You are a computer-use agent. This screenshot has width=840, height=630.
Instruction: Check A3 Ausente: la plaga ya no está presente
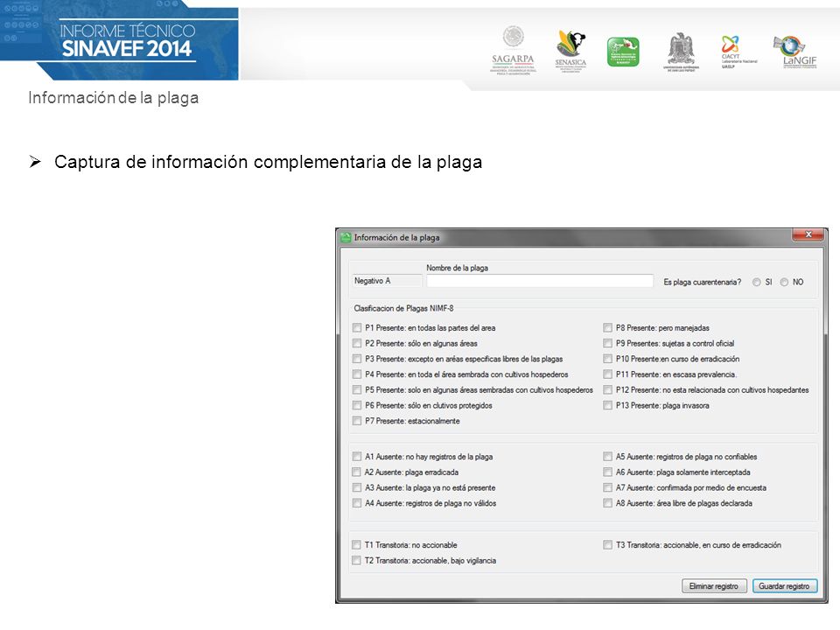[357, 487]
